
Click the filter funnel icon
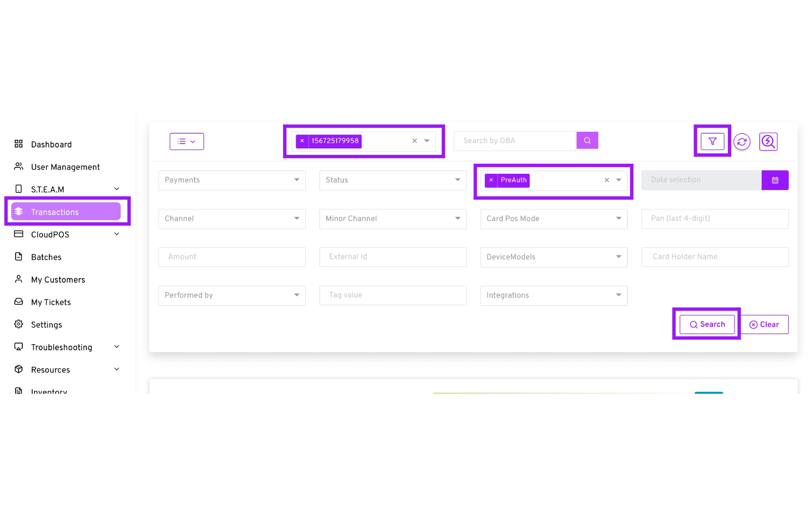(712, 141)
